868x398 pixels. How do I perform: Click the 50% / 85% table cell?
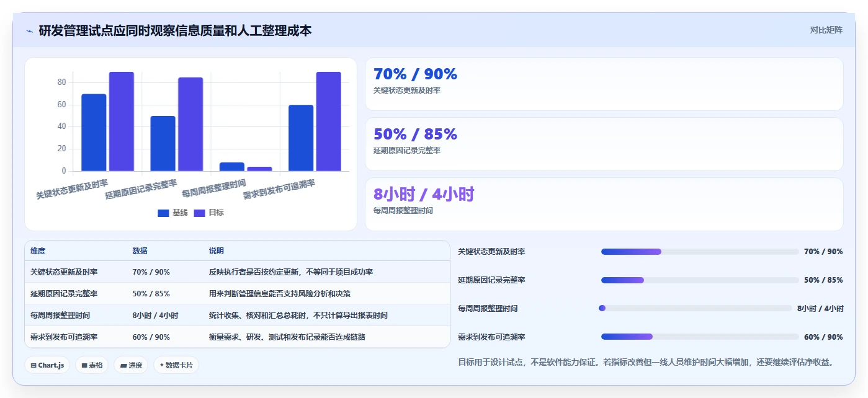(x=151, y=294)
